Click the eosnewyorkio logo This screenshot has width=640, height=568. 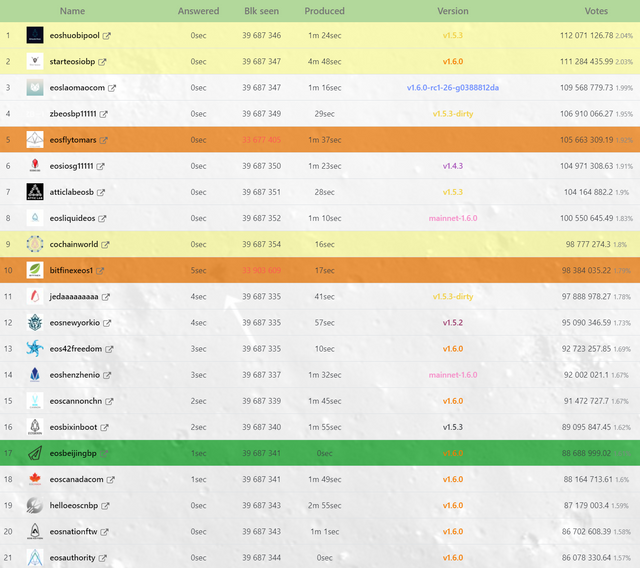(35, 322)
